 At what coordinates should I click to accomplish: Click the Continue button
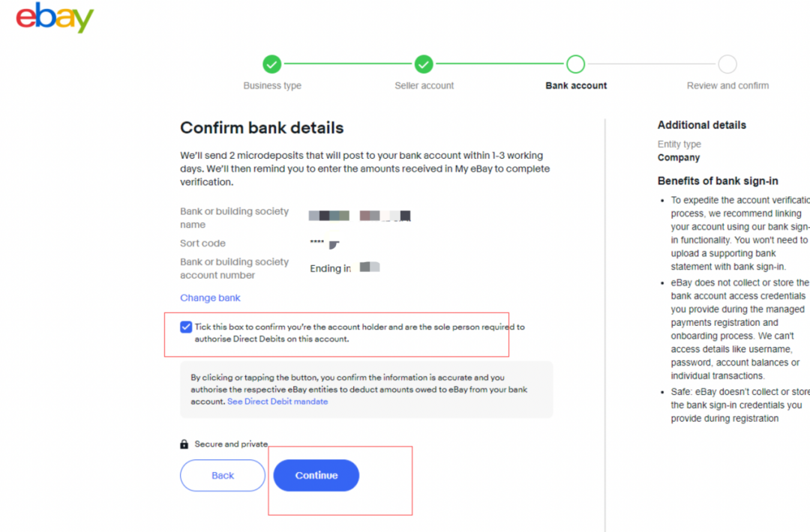(x=316, y=475)
